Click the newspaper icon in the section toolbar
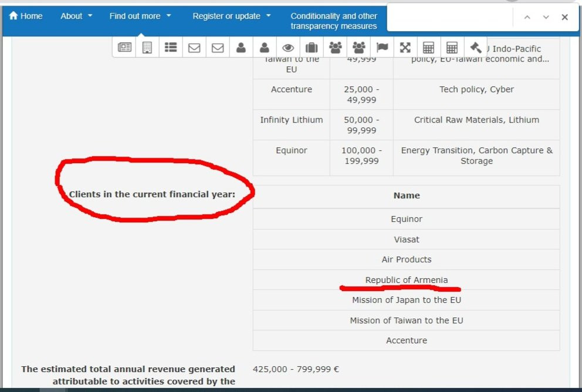The image size is (582, 392). (124, 47)
